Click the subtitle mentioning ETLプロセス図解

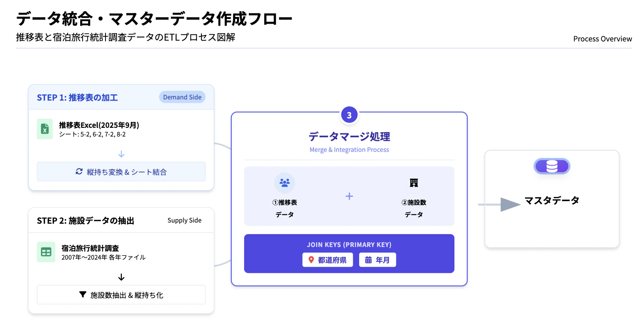pyautogui.click(x=126, y=37)
